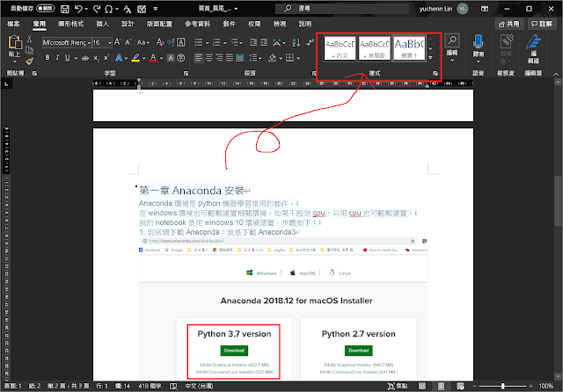
Task: Switch to the 校閱 Review tab
Action: (x=254, y=24)
